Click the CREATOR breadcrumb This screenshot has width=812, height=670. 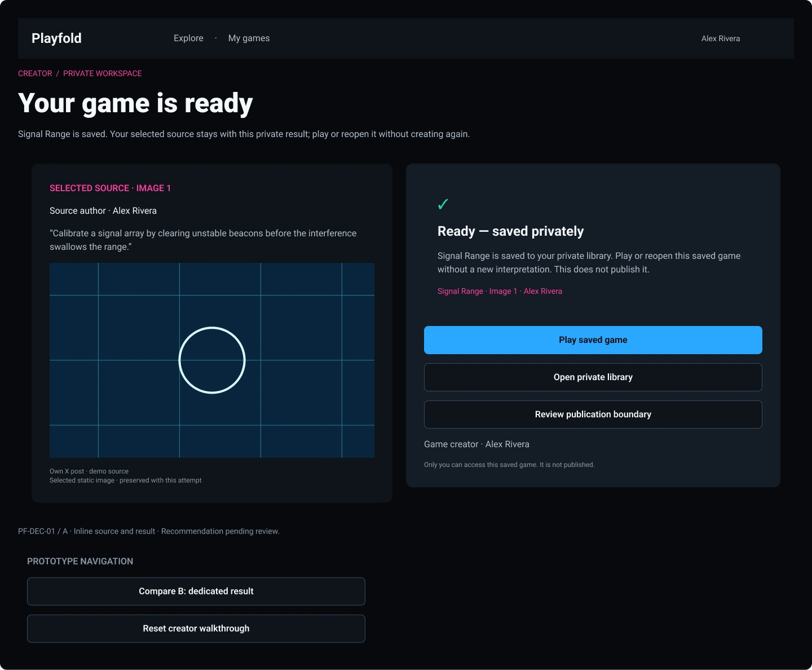point(35,73)
